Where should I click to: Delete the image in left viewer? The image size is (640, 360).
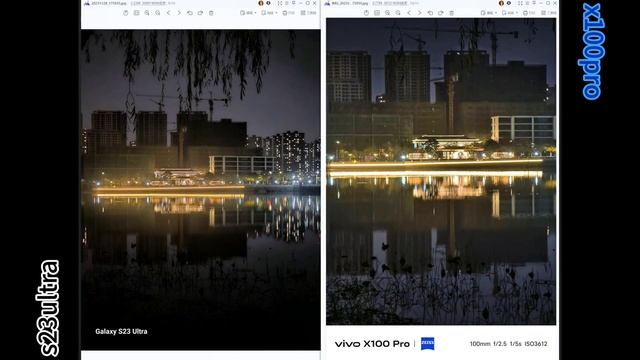click(211, 13)
